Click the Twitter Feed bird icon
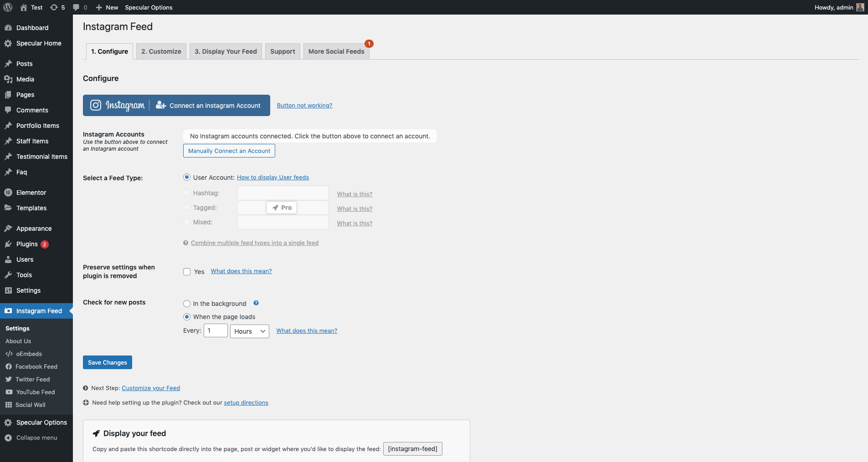 point(9,379)
